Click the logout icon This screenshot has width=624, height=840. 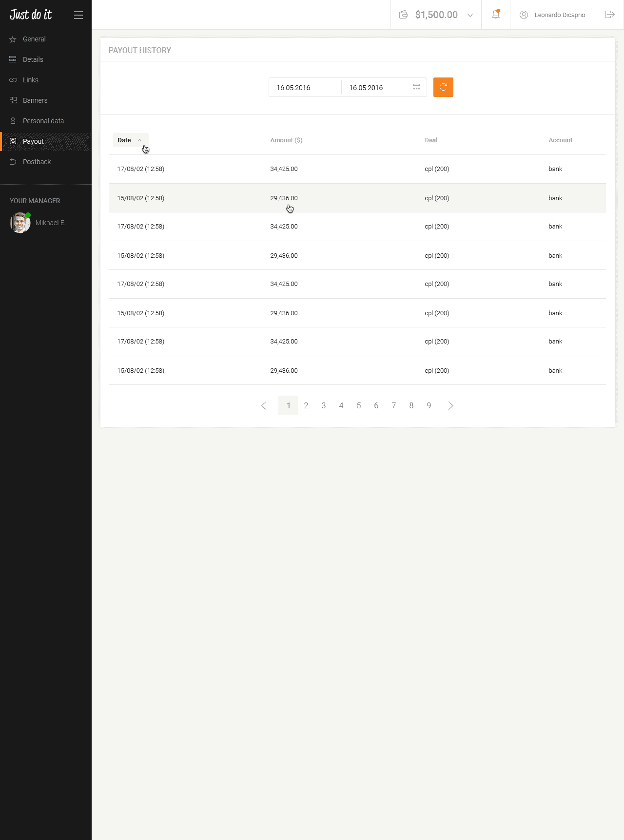(609, 15)
